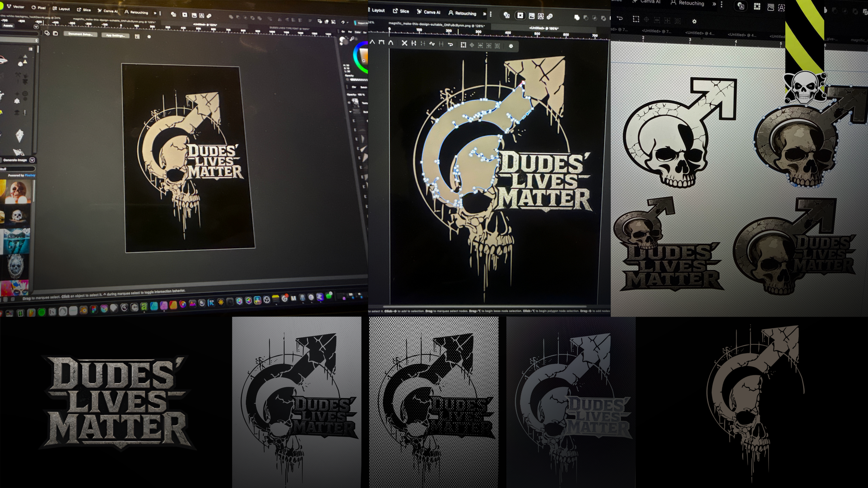Viewport: 868px width, 488px height.
Task: Toggle shapes-and-text icon in right photo
Action: click(741, 6)
